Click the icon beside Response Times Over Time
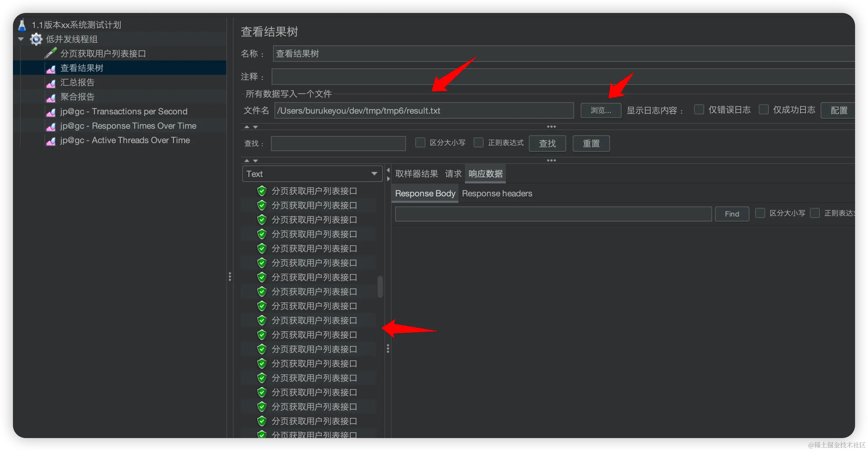 [51, 126]
